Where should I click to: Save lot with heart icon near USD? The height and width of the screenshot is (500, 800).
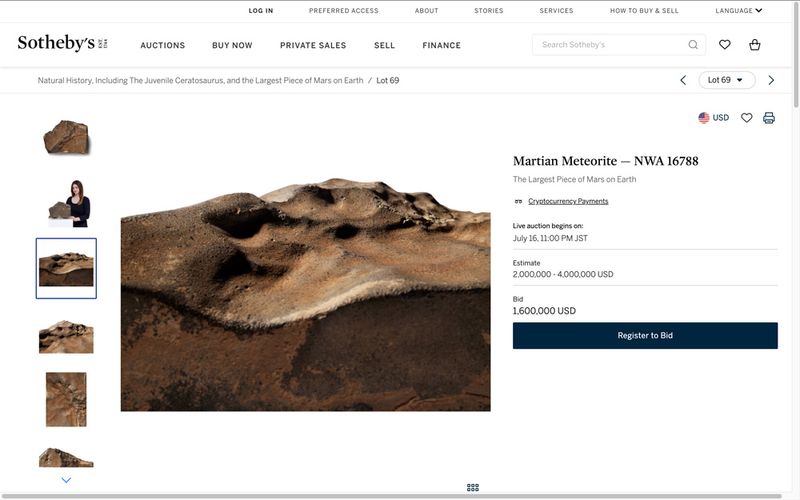(746, 118)
